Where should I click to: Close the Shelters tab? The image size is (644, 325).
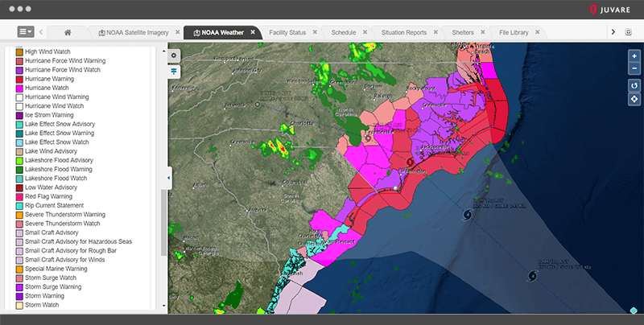tap(483, 32)
